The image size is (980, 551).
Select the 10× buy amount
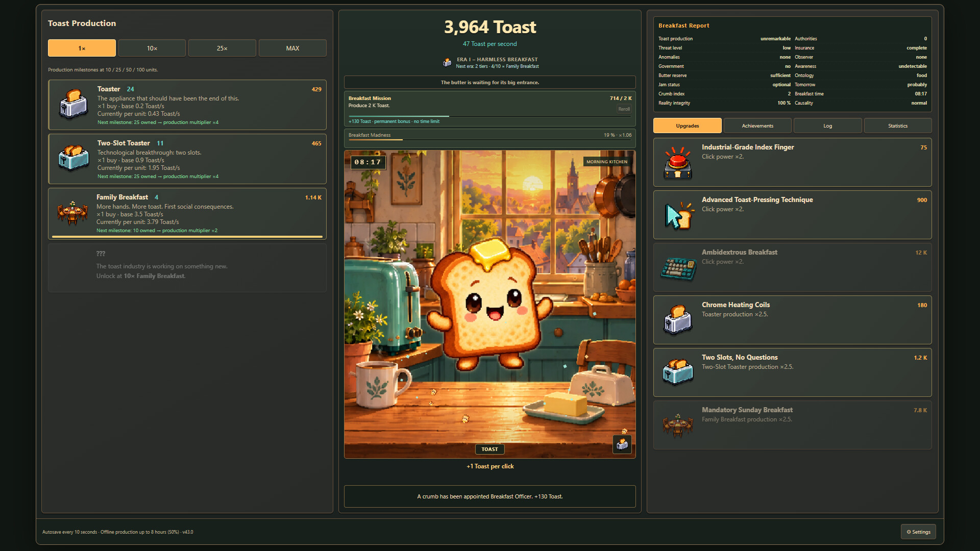pyautogui.click(x=152, y=48)
